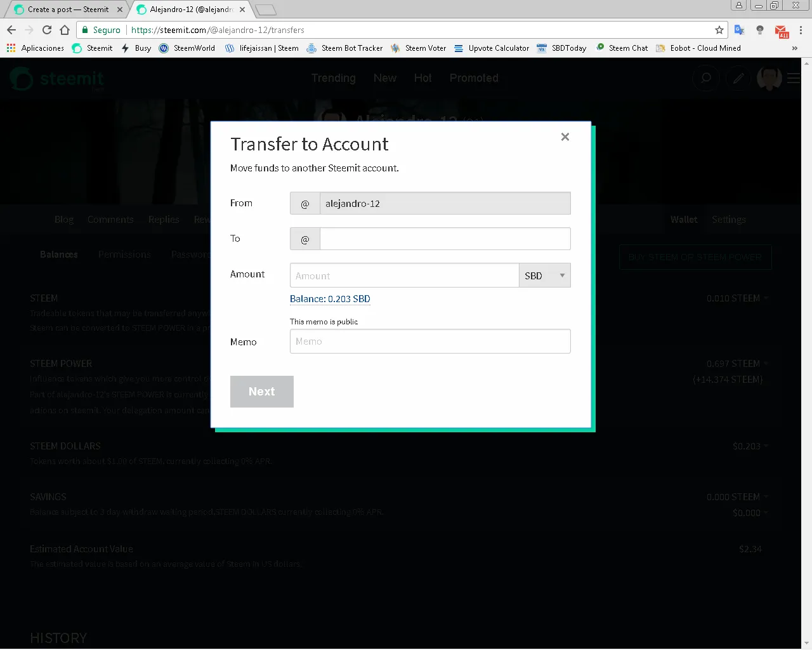The image size is (812, 650).
Task: Go to the Hot posts page
Action: pos(422,78)
